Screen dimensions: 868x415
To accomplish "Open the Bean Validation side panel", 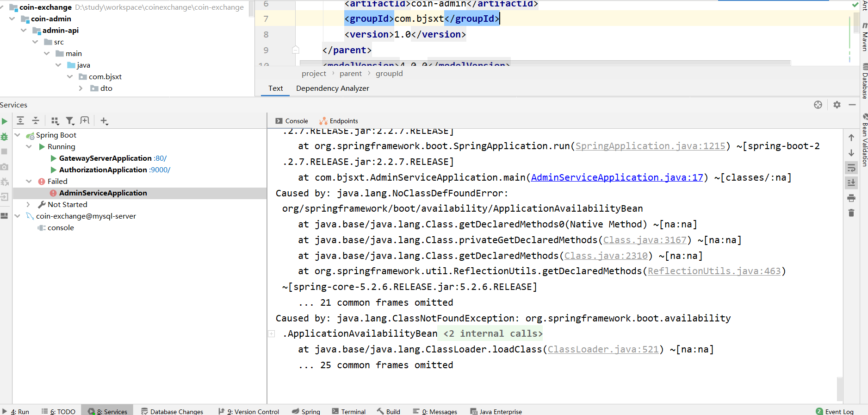I will click(x=864, y=139).
